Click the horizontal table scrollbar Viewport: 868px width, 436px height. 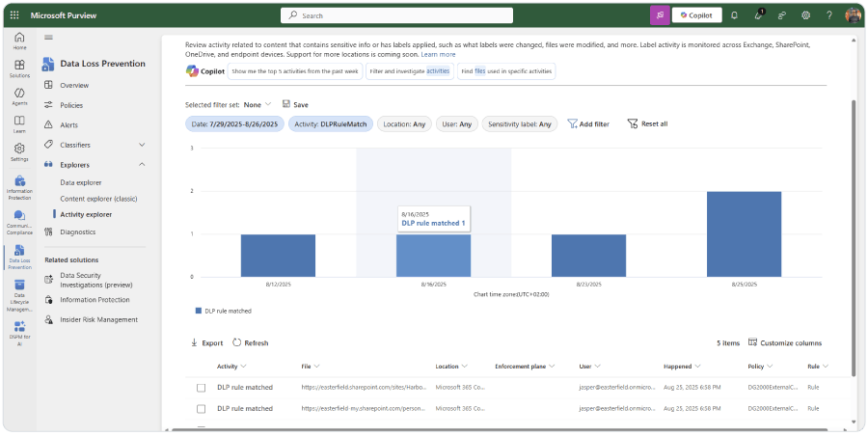click(499, 429)
